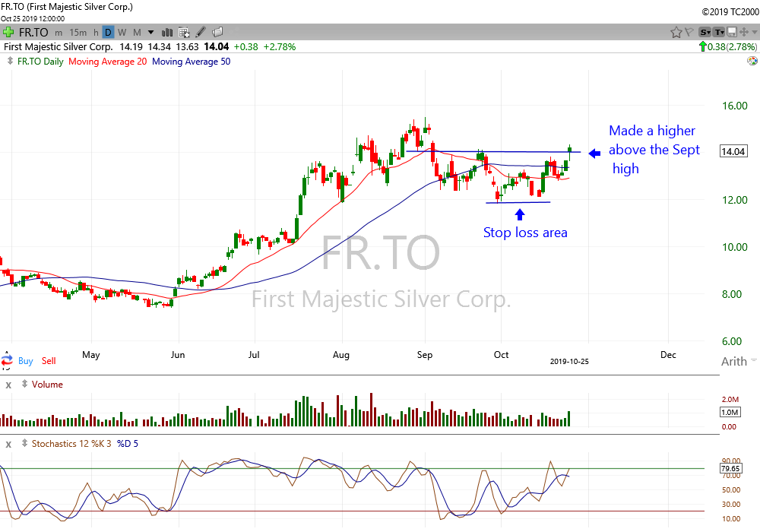Open the Arith scale type dropdown
The image size is (760, 532).
point(739,361)
